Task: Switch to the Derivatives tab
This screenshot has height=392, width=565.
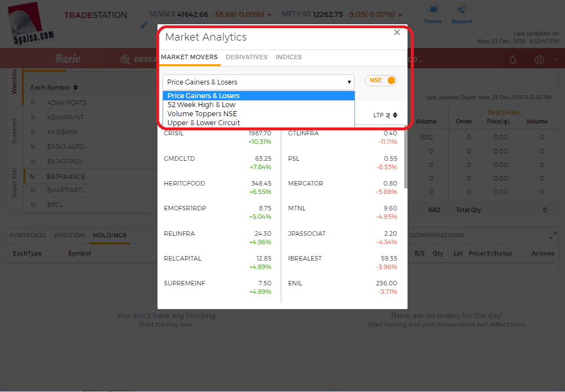Action: (x=247, y=57)
